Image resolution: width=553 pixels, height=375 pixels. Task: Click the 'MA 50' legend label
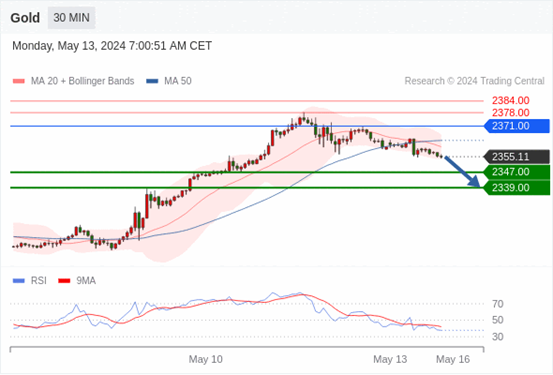point(178,81)
